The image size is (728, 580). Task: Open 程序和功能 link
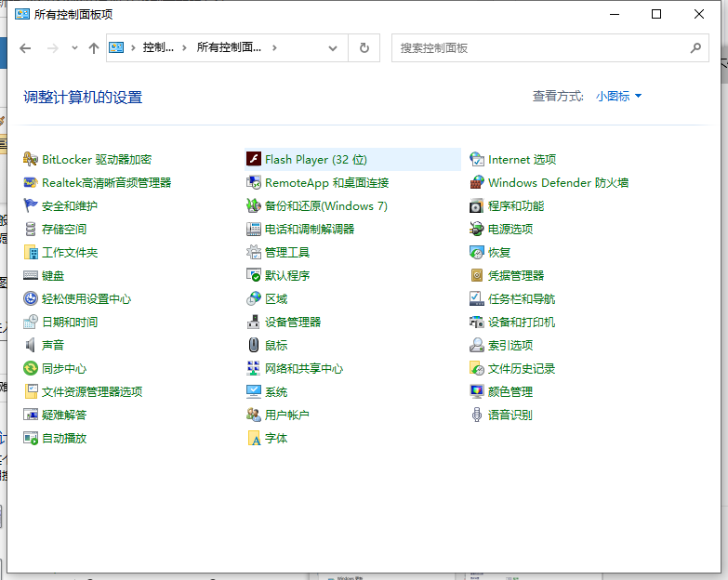516,206
